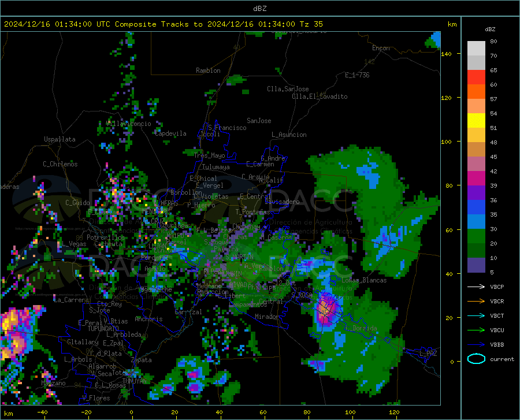Image resolution: width=520 pixels, height=420 pixels.
Task: Click the E_1-736 map label
Action: tap(357, 75)
